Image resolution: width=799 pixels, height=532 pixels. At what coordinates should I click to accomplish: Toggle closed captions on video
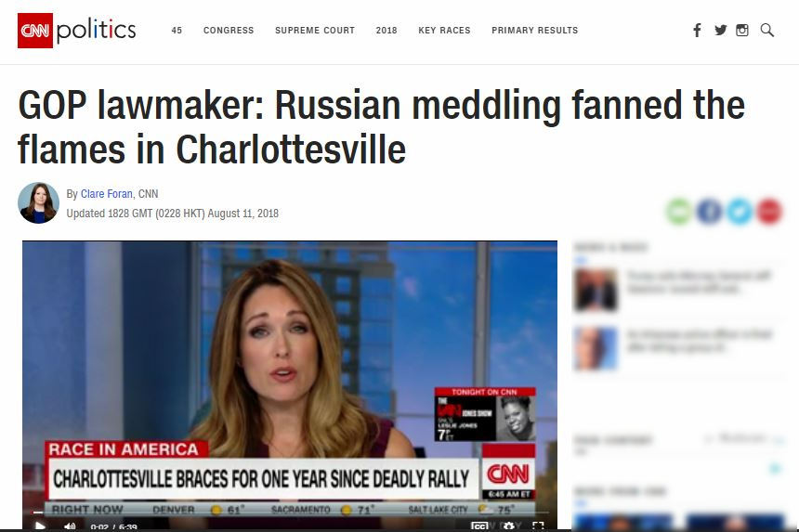(x=479, y=526)
